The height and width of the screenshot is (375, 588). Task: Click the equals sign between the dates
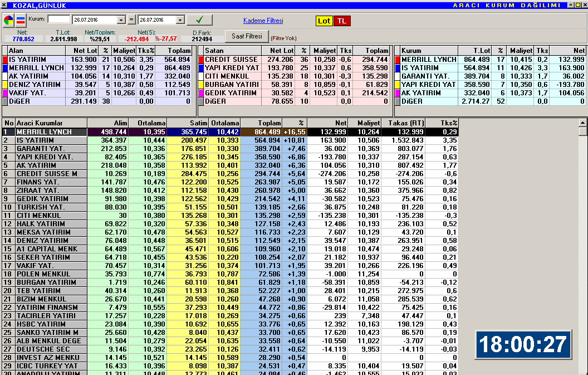pyautogui.click(x=131, y=20)
